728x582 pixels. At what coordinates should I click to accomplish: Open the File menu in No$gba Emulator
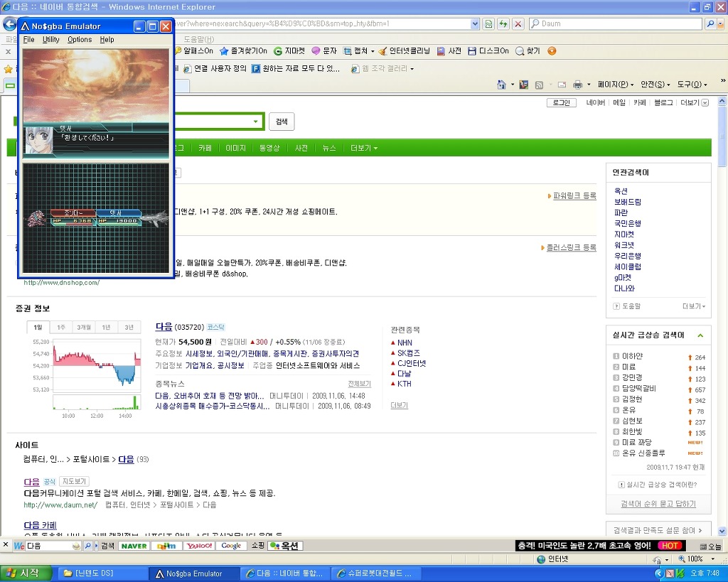28,40
